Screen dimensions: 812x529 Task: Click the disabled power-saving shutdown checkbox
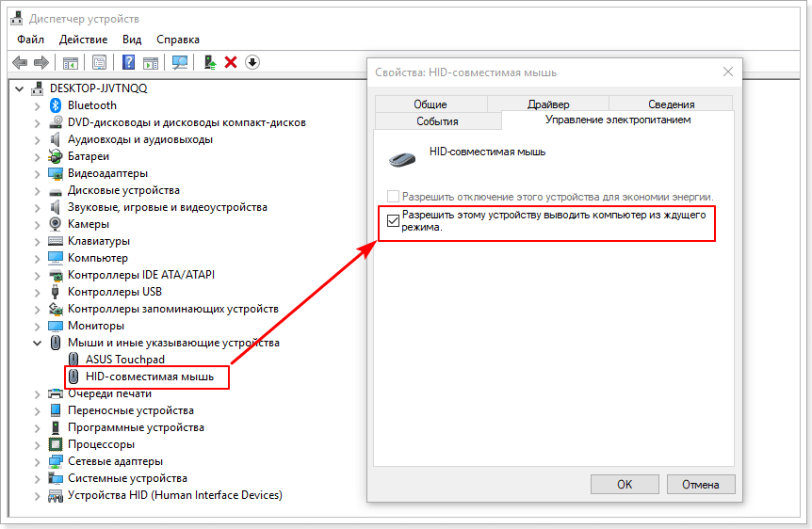point(393,197)
